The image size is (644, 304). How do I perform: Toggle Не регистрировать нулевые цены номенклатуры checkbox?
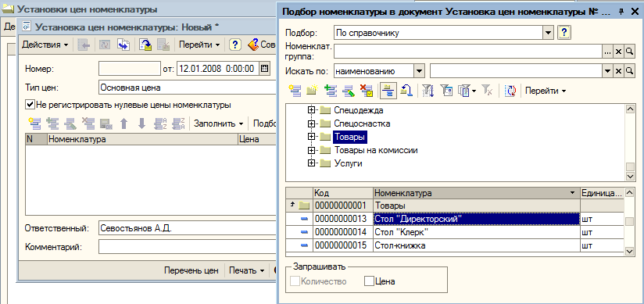point(30,105)
